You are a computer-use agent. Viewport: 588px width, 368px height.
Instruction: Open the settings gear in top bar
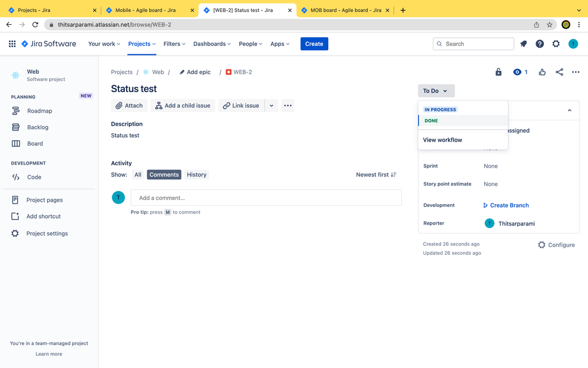556,44
